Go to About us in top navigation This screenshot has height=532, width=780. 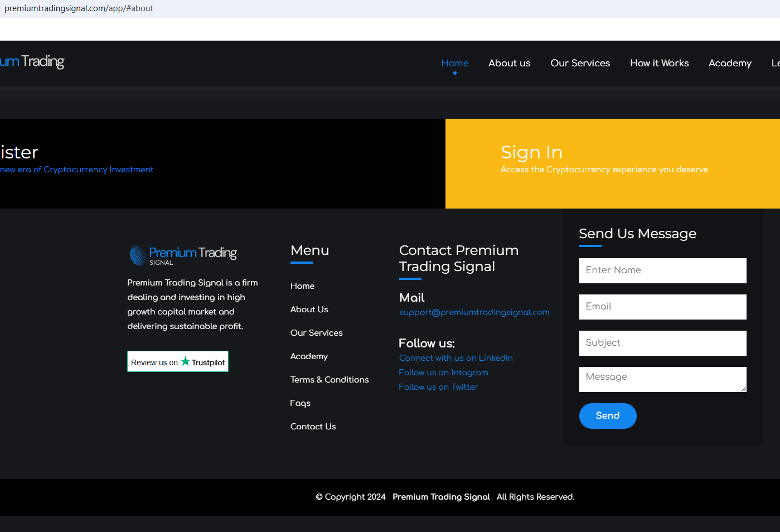(509, 63)
